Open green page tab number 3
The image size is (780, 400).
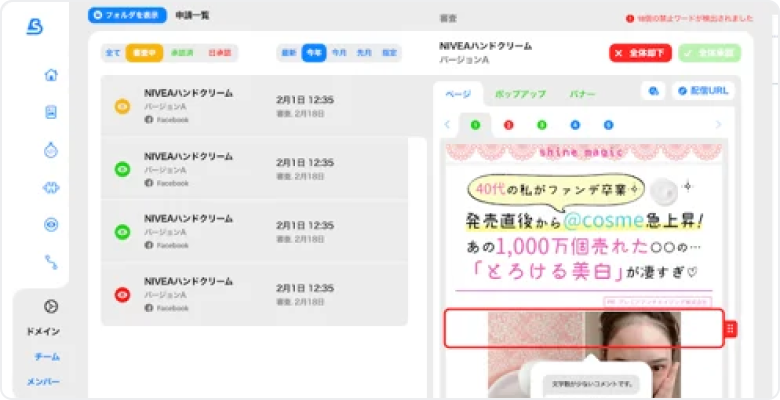point(542,125)
